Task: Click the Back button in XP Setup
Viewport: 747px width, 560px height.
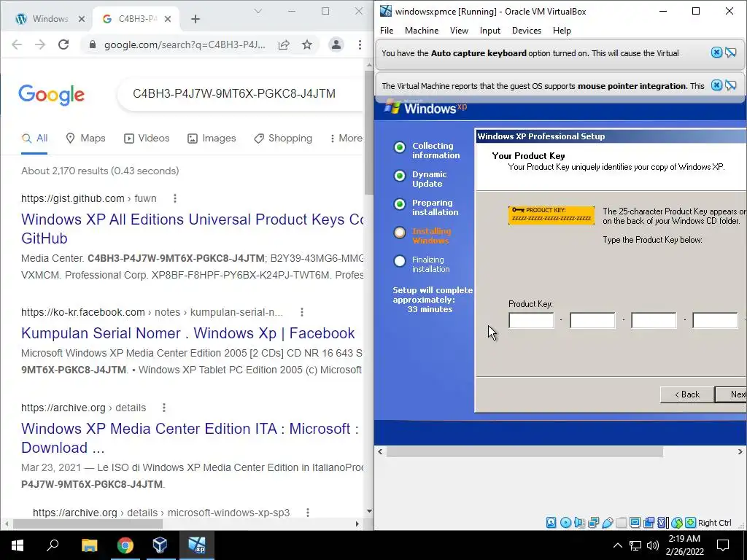Action: click(687, 394)
